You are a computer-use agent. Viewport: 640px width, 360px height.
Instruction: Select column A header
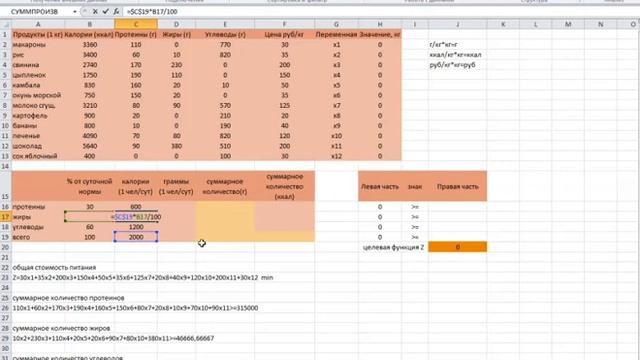[x=38, y=24]
